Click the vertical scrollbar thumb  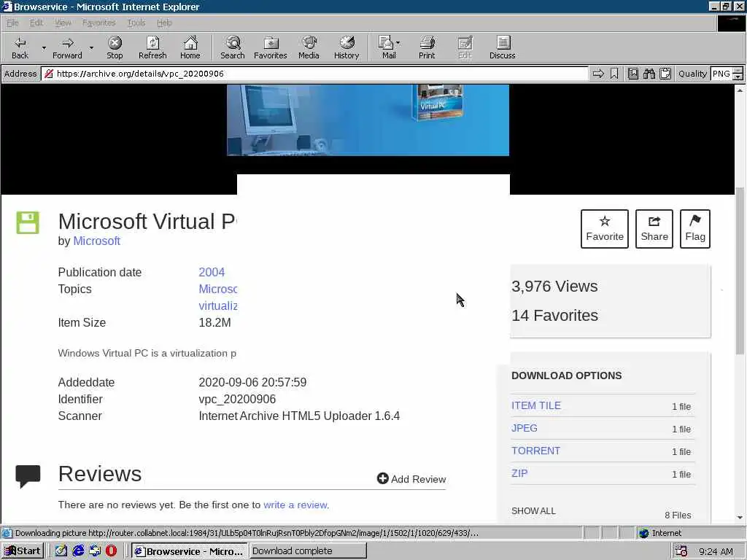coord(740,271)
